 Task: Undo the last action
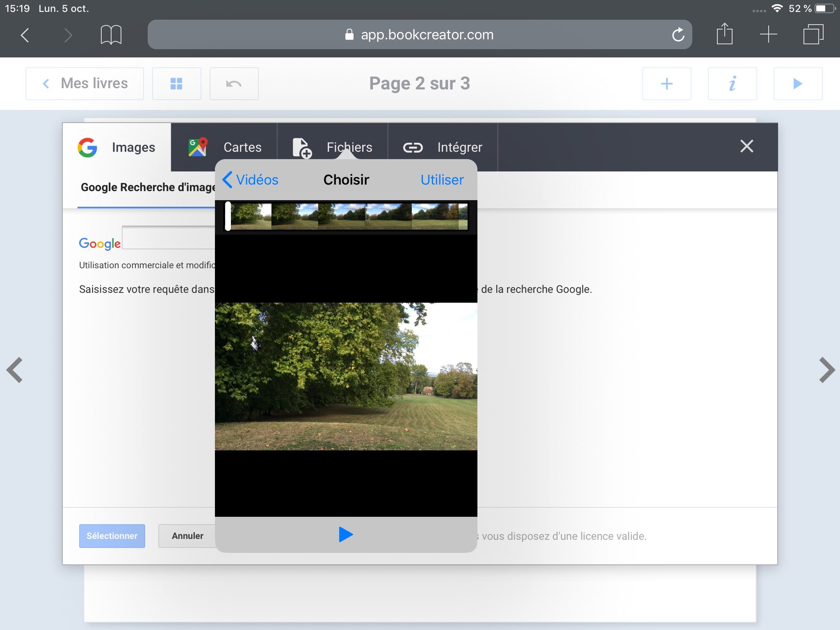(234, 84)
